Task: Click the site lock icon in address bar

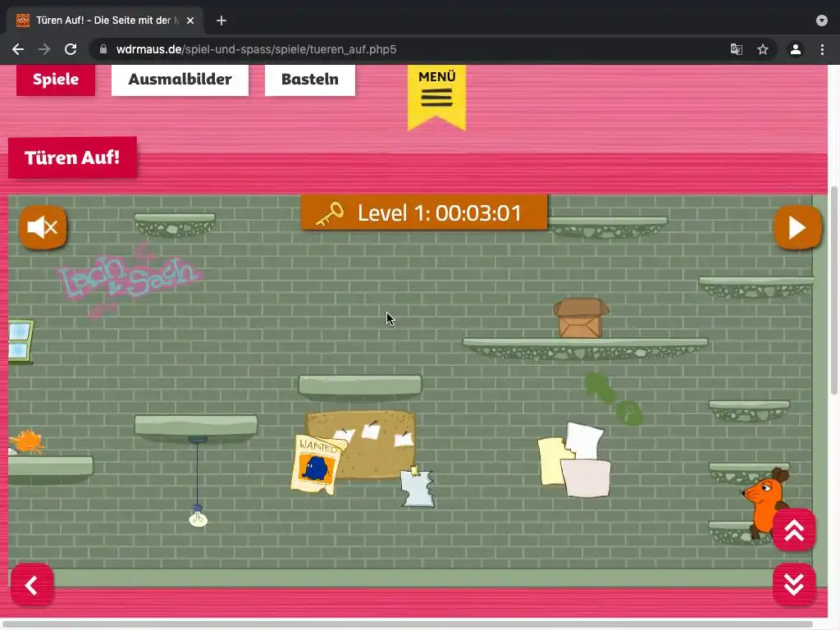Action: pyautogui.click(x=103, y=49)
